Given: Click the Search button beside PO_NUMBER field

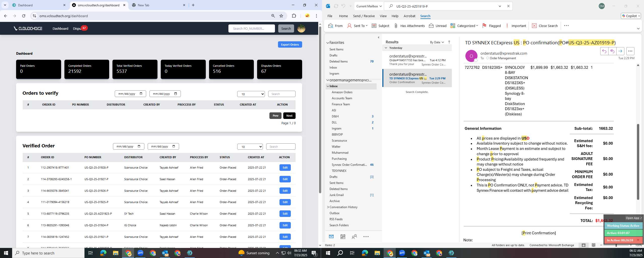Looking at the screenshot, I should pos(286,28).
